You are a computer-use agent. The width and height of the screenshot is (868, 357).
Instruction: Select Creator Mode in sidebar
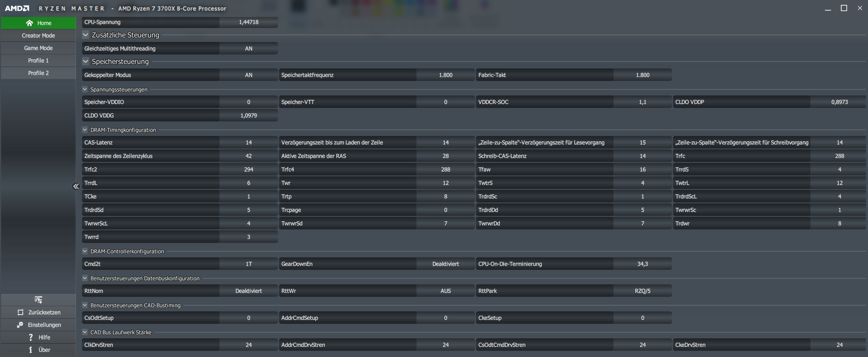pos(38,36)
